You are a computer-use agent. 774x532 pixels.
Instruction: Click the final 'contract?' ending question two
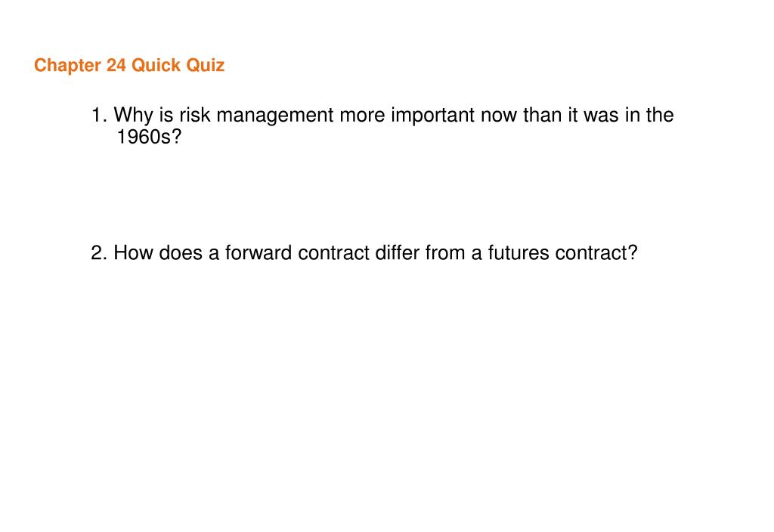coord(596,254)
